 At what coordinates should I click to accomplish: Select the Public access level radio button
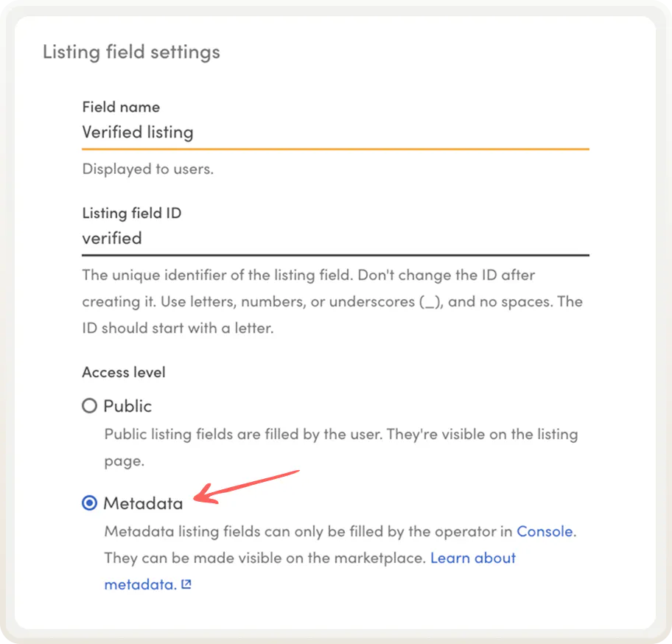pyautogui.click(x=89, y=406)
